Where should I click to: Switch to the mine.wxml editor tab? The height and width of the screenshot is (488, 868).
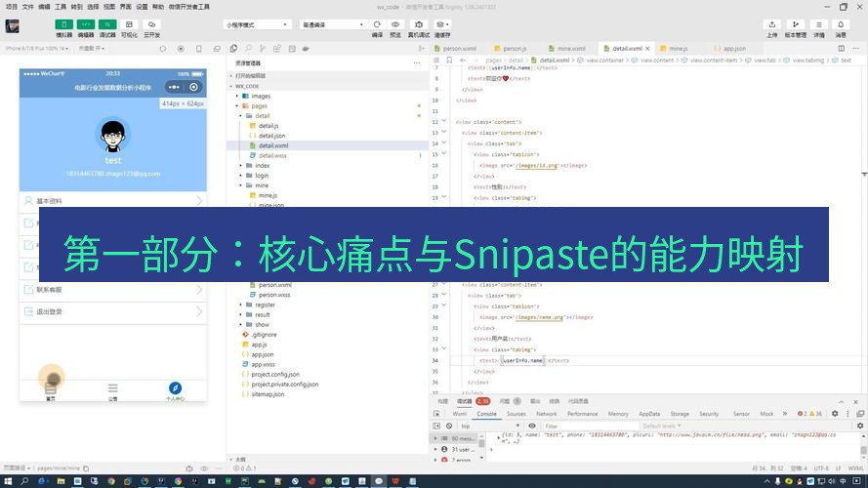pyautogui.click(x=567, y=49)
